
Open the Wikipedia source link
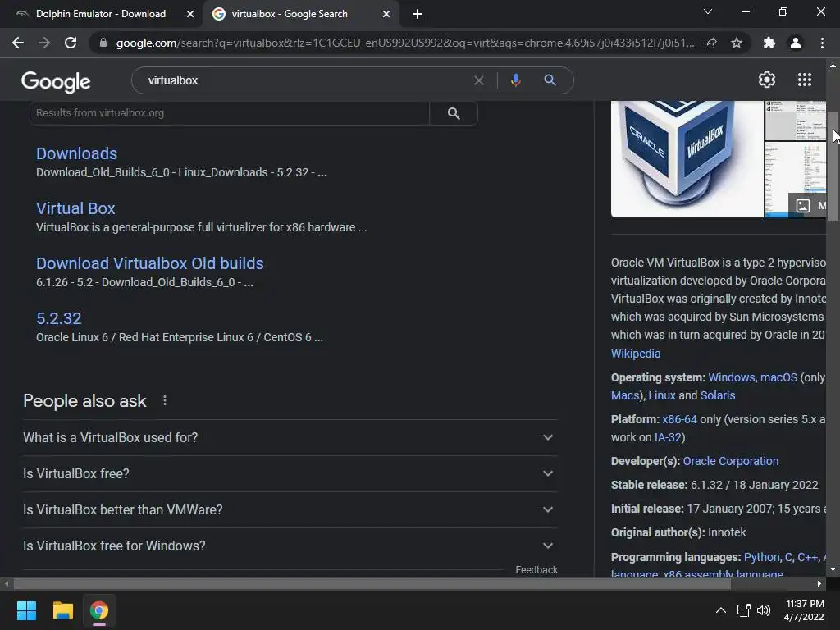point(636,354)
